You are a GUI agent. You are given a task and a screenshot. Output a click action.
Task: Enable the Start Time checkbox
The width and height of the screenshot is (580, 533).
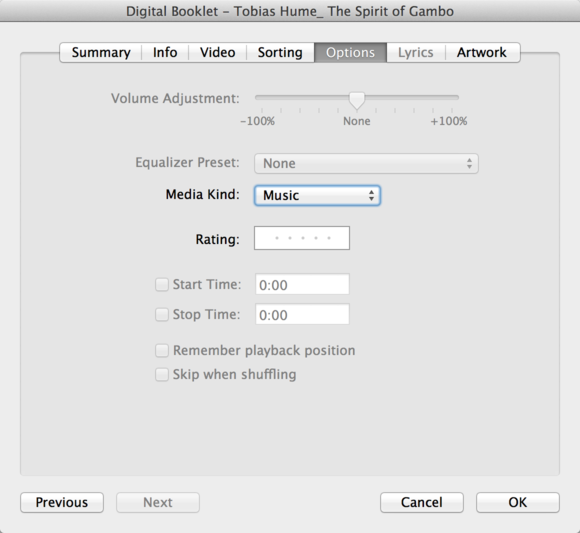tap(162, 285)
